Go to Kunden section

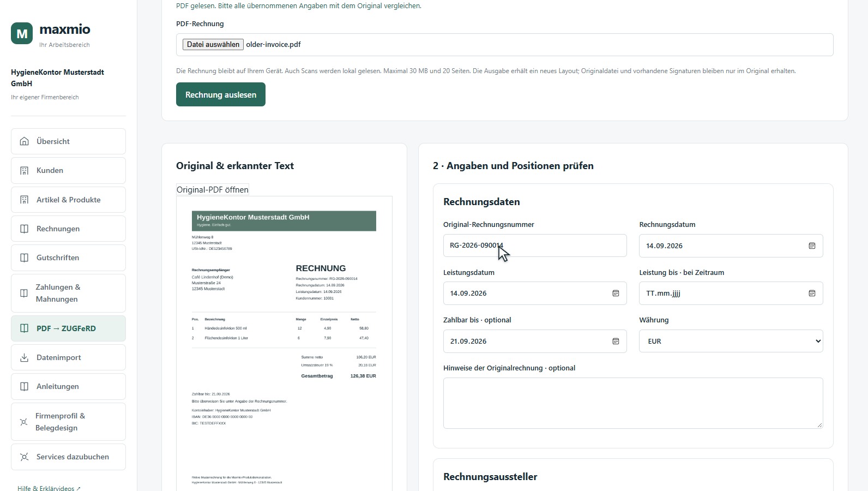point(68,170)
